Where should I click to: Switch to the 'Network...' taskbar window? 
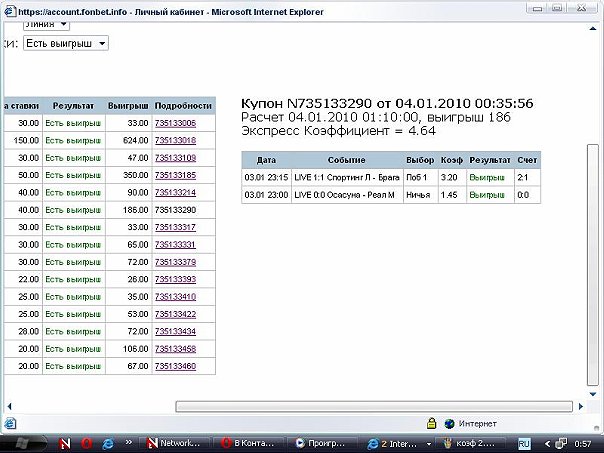coord(175,443)
